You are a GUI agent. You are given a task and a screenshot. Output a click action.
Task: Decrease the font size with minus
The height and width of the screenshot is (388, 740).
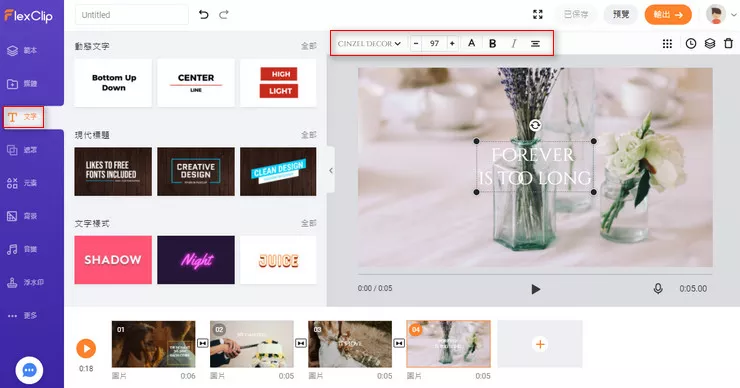[416, 43]
